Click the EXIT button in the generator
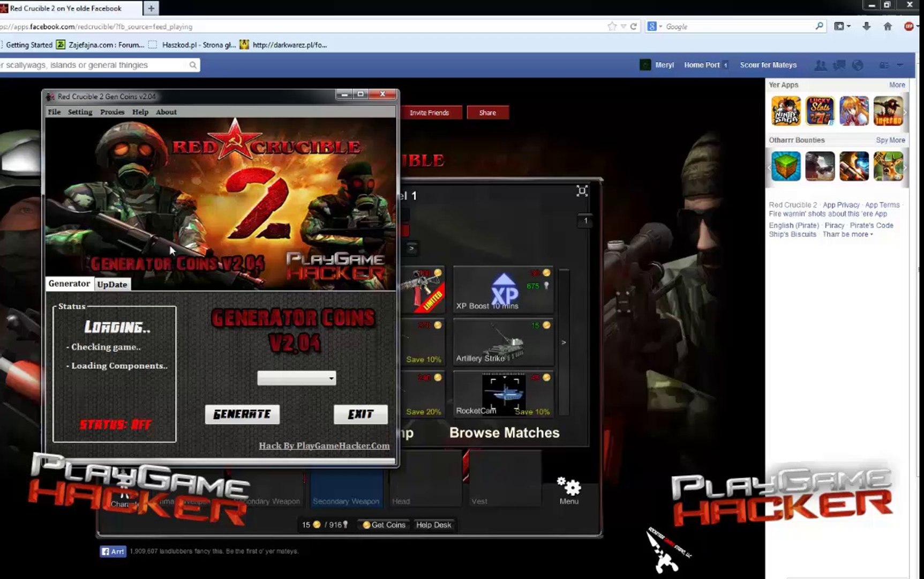 pos(360,414)
